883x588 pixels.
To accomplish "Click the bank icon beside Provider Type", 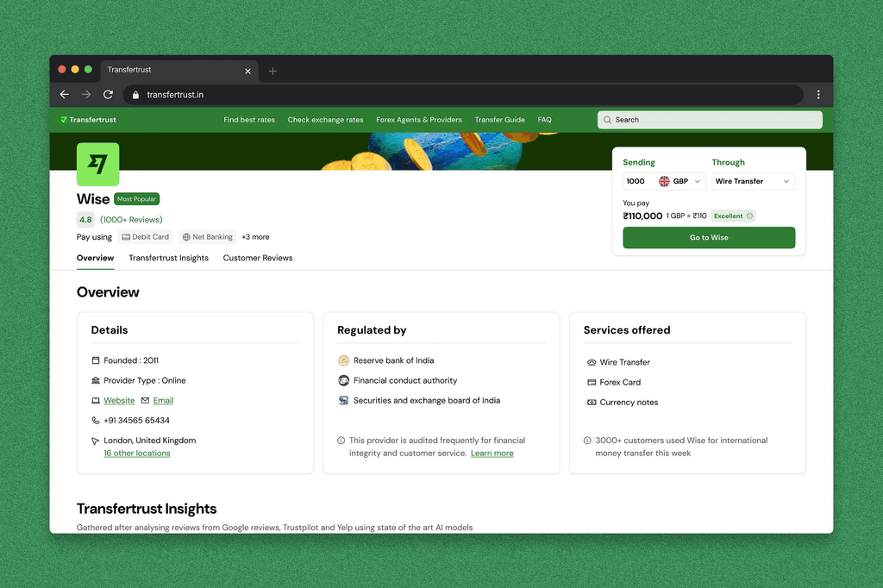I will click(x=96, y=380).
